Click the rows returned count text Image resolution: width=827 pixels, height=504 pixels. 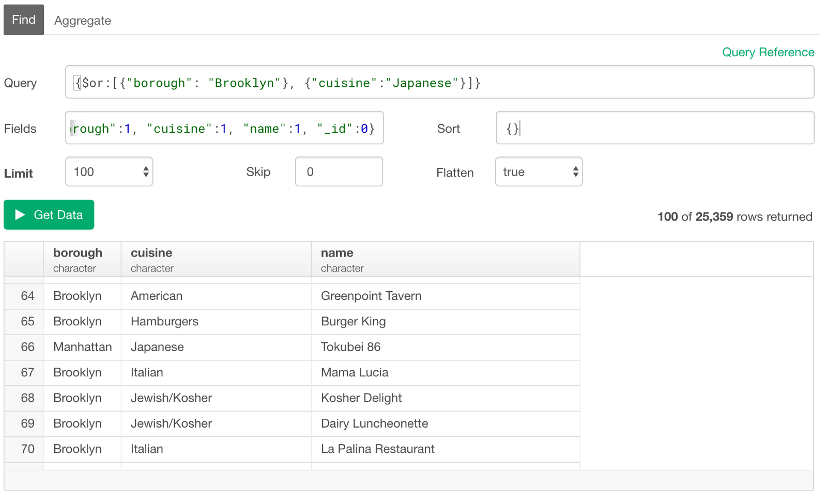735,217
